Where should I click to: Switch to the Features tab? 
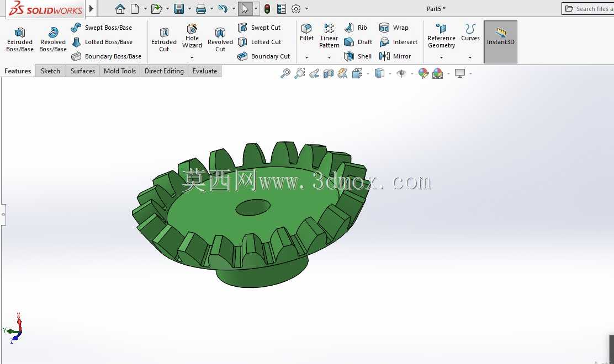18,71
